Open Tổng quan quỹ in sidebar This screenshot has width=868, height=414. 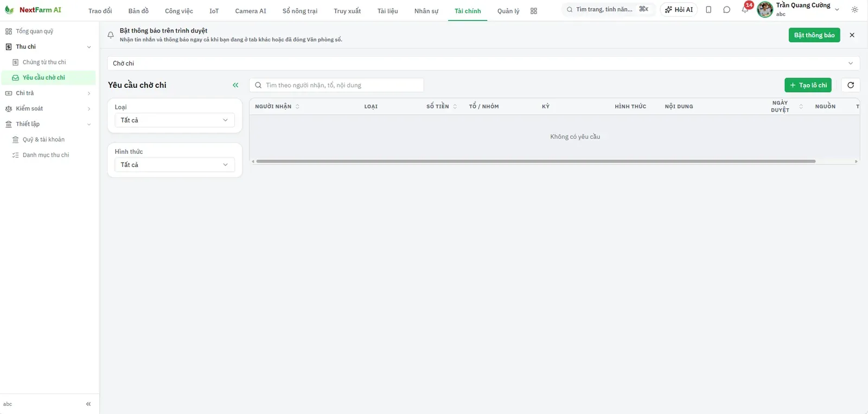[48, 31]
